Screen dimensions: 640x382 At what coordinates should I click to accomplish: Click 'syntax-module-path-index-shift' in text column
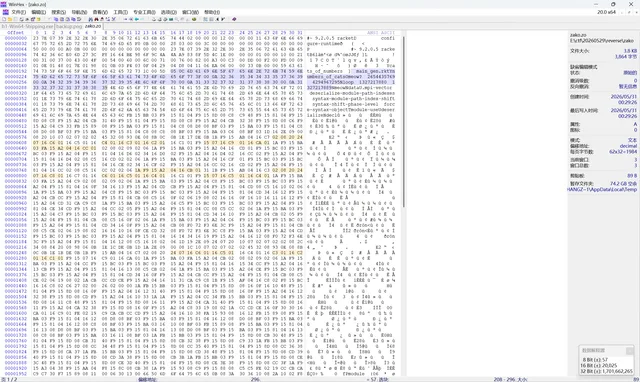353,99
